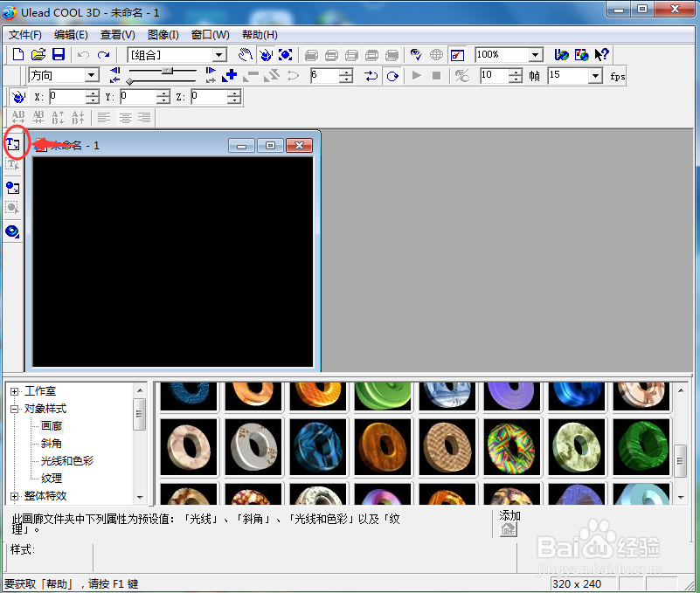700x593 pixels.
Task: Open the 编辑(E) menu
Action: pos(71,35)
